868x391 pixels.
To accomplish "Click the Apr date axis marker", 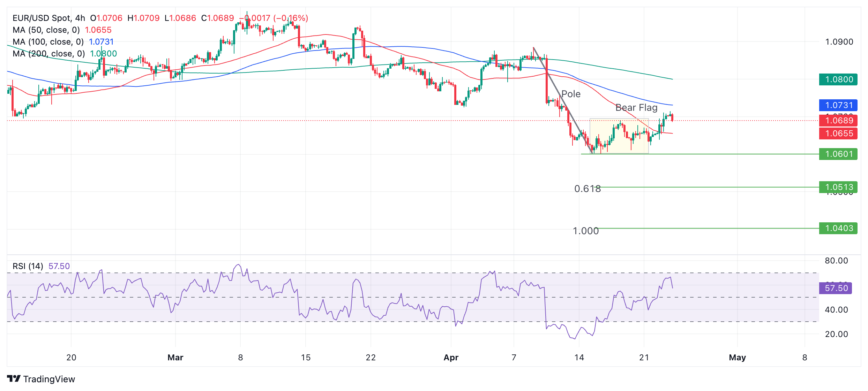I will (x=451, y=358).
